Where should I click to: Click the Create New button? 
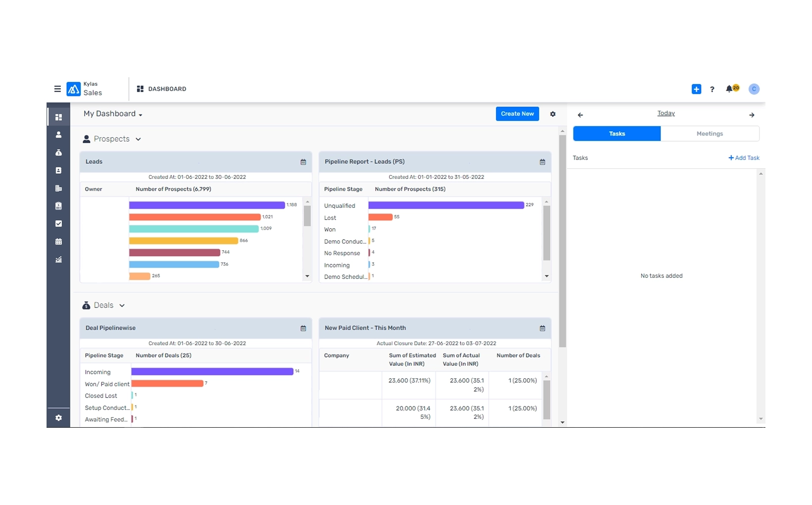tap(517, 114)
